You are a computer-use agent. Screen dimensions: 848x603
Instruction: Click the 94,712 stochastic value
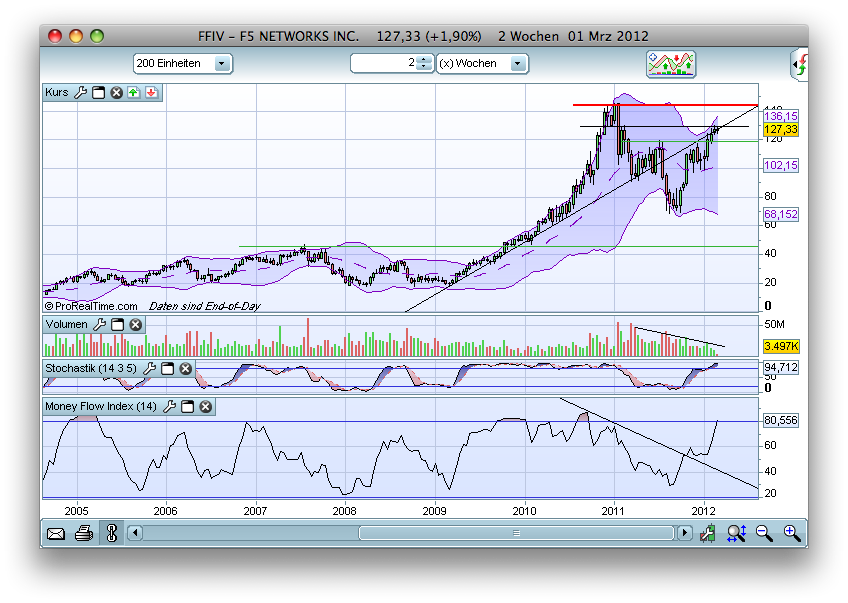780,368
